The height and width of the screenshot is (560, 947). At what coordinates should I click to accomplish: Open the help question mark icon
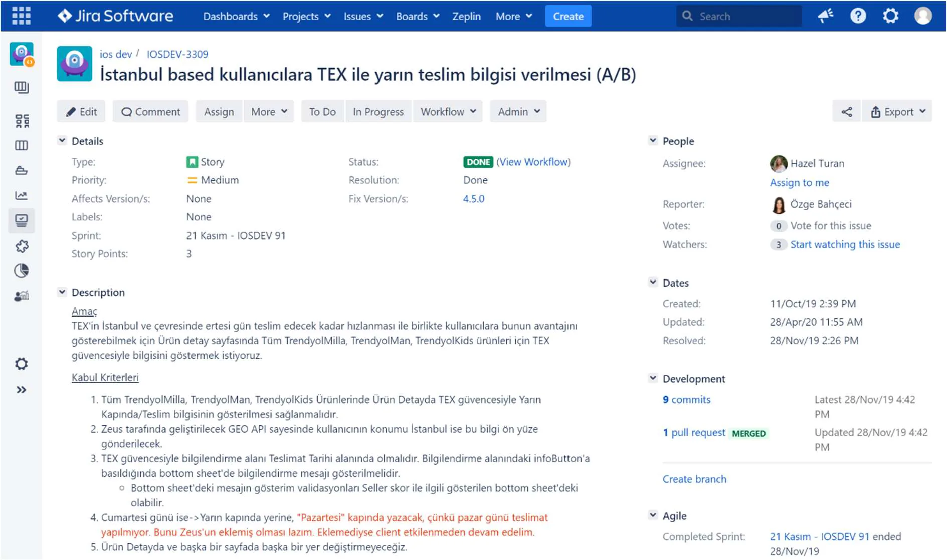pos(858,16)
